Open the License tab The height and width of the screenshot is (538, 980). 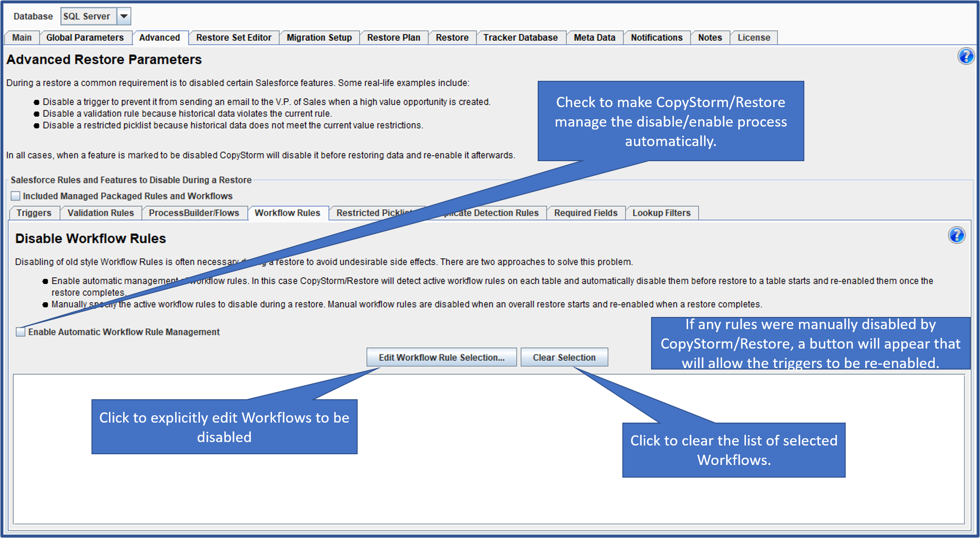click(x=754, y=37)
